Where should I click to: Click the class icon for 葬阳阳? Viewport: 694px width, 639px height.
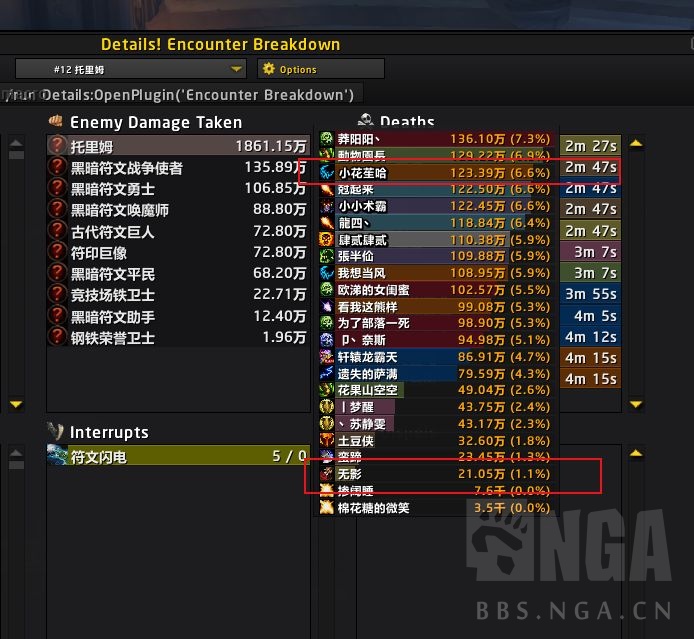point(327,139)
